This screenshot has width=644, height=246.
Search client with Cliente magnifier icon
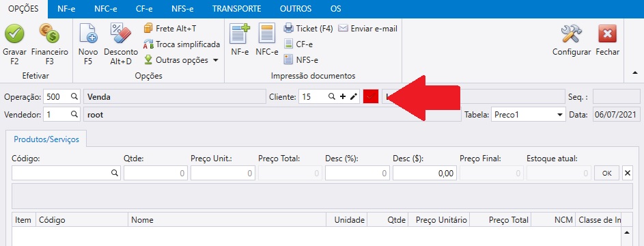pyautogui.click(x=332, y=96)
